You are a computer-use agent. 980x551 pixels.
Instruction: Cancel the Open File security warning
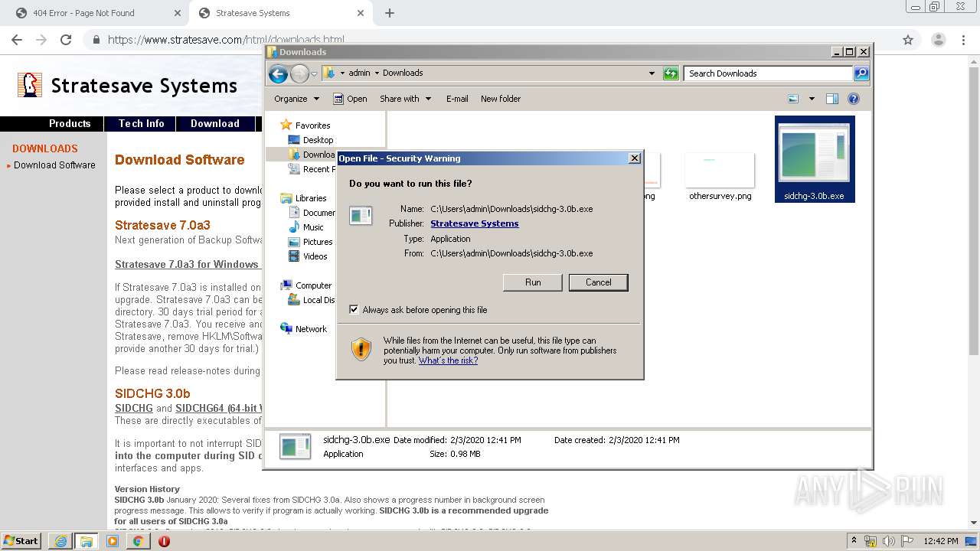pos(599,282)
